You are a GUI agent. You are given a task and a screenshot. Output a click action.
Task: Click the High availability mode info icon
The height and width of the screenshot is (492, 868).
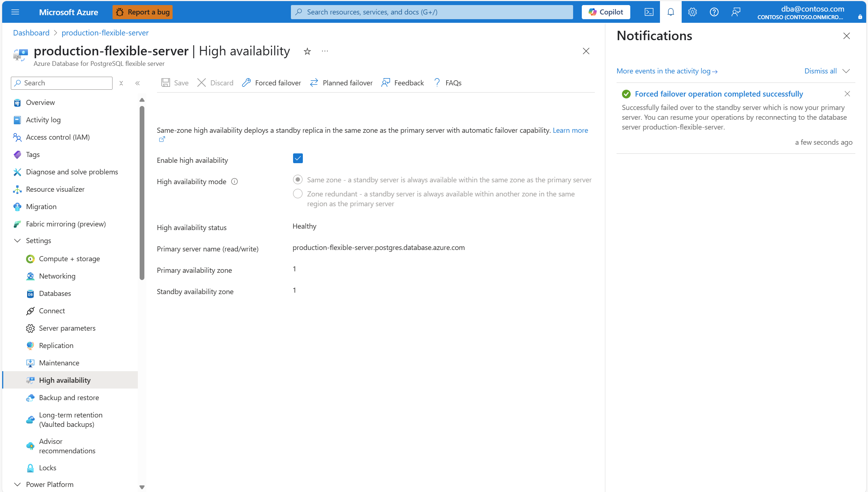[234, 182]
